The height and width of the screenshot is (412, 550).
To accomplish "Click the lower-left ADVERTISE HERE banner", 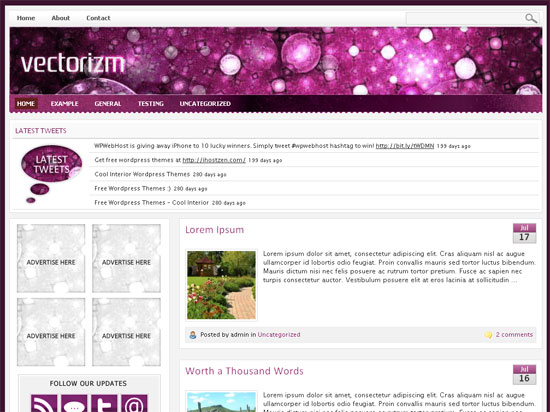I will point(51,332).
